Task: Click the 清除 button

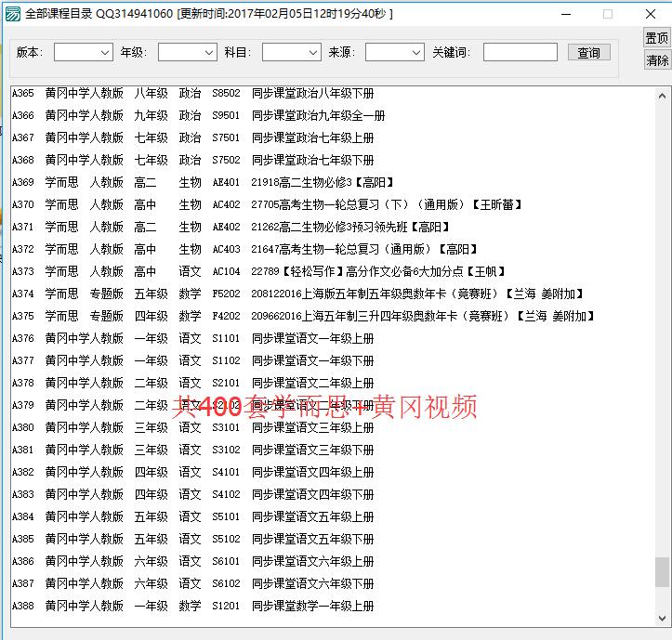Action: 657,60
